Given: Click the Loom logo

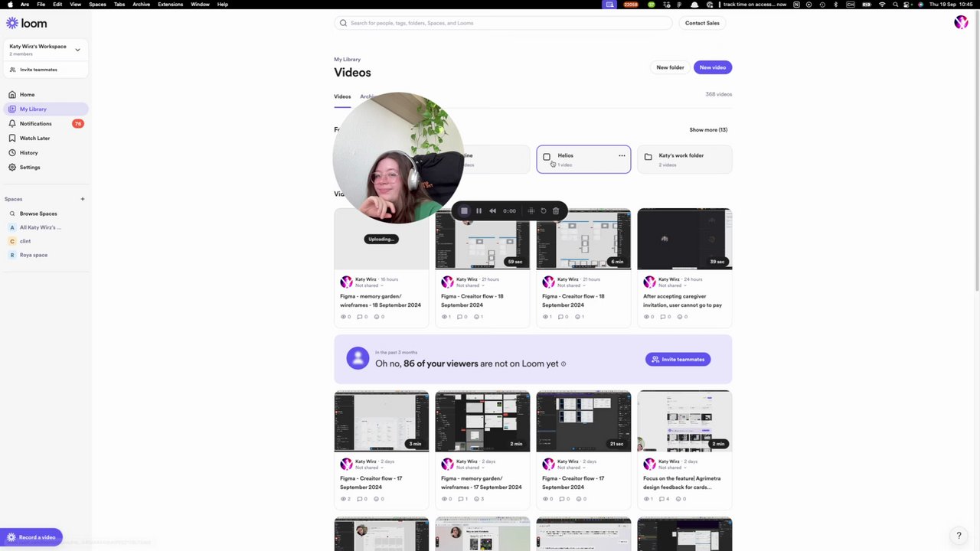Looking at the screenshot, I should [27, 24].
